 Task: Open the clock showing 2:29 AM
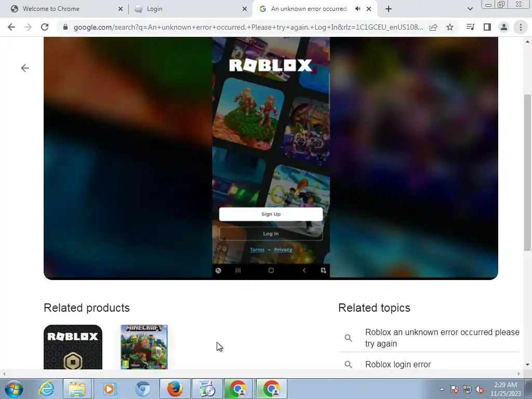coord(506,389)
